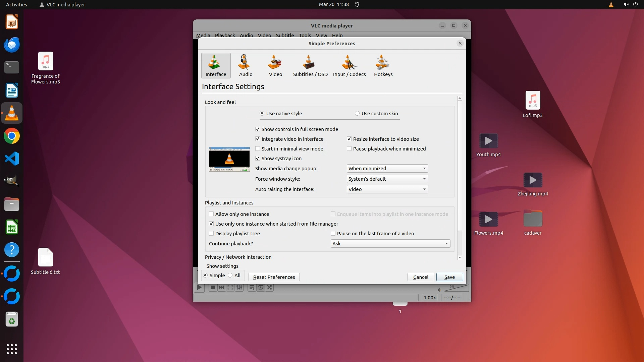
Task: Enable Start in minimal view mode
Action: pyautogui.click(x=258, y=149)
